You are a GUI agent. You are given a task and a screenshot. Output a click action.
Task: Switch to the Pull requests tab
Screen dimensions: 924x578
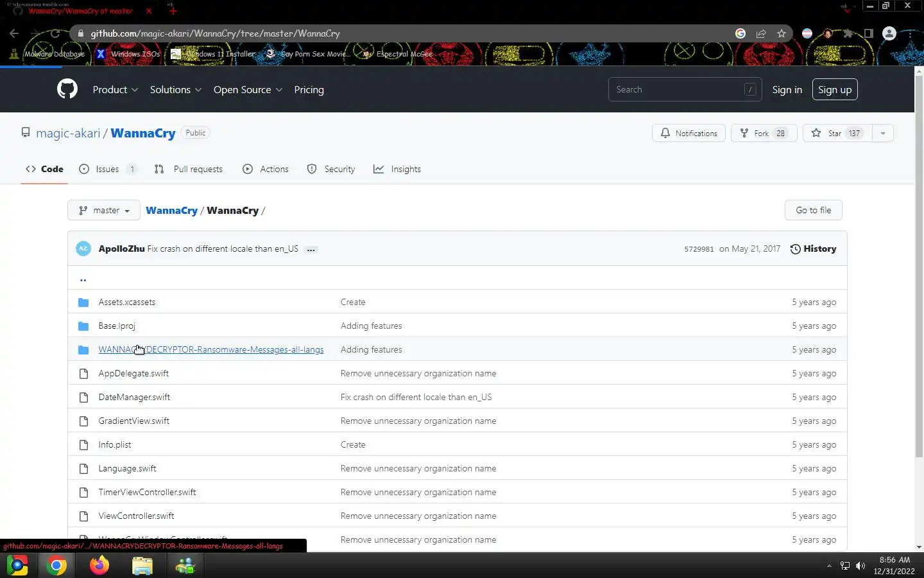[189, 169]
